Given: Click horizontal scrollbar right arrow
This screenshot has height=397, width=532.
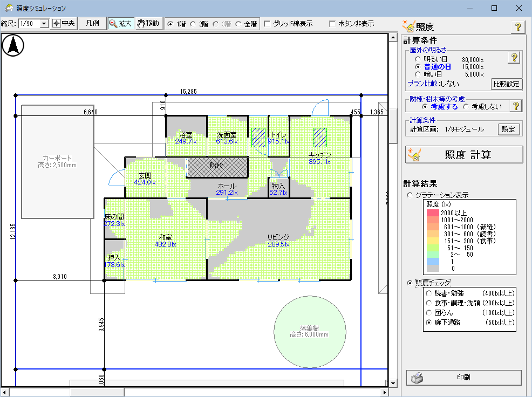Looking at the screenshot, I should (384, 392).
